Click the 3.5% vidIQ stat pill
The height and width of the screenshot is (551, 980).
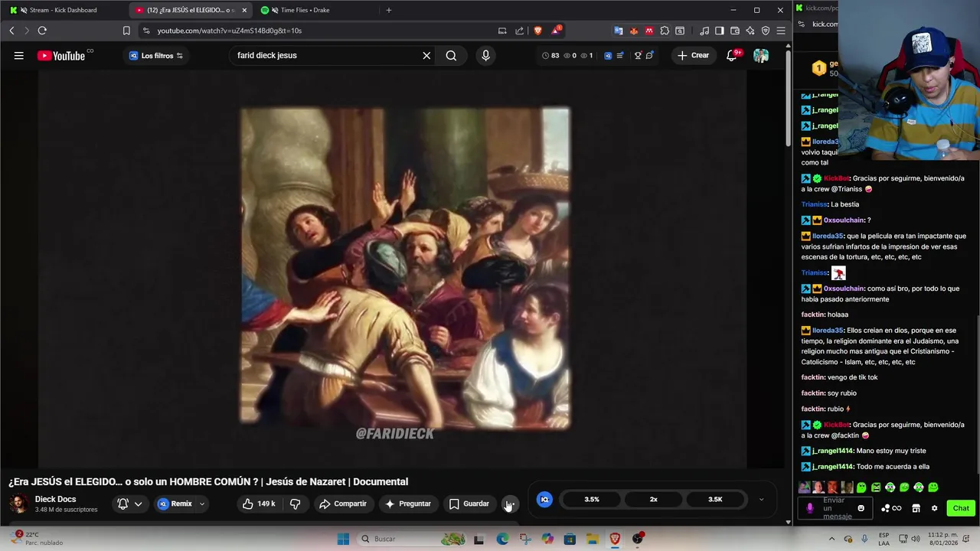[x=592, y=499]
